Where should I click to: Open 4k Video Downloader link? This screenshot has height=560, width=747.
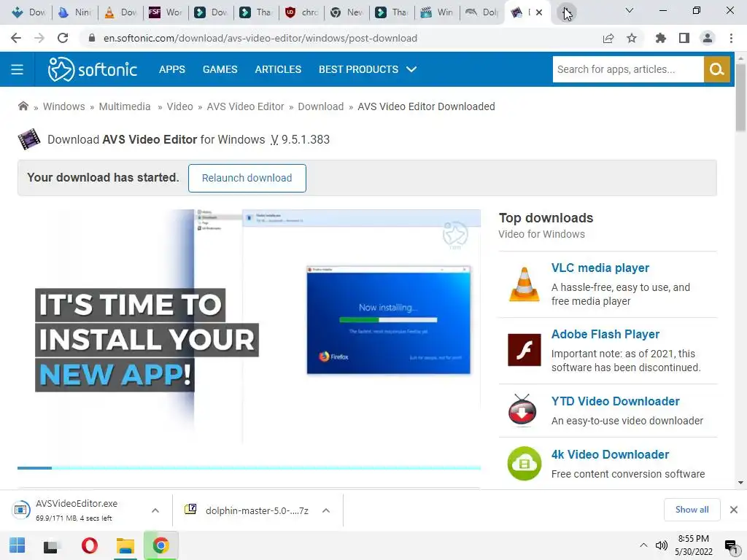coord(610,455)
